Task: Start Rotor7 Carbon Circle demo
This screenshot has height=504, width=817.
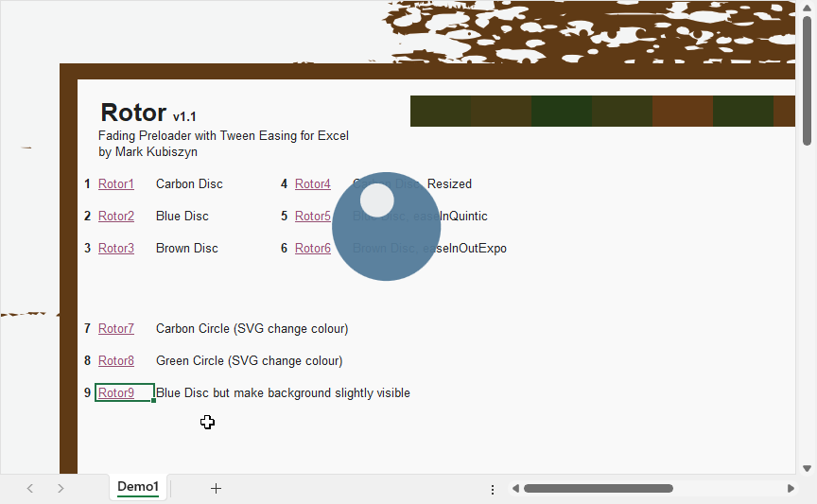Action: [116, 329]
